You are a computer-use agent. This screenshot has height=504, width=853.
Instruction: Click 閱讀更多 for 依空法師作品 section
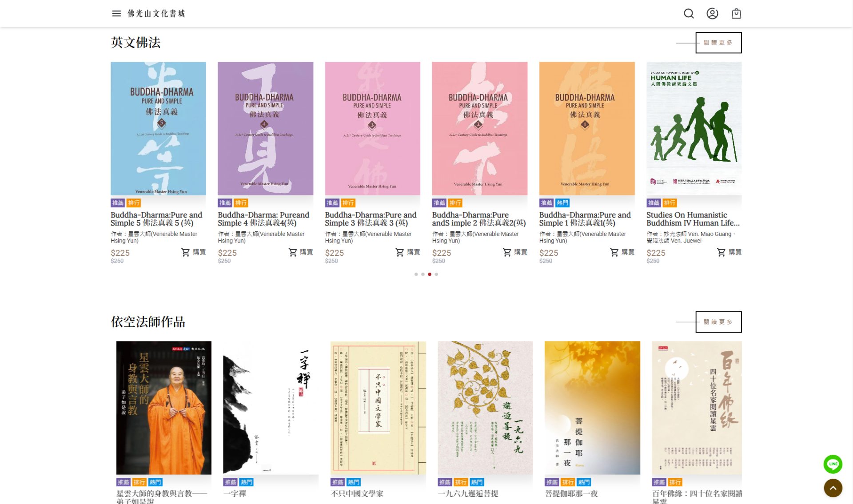point(718,322)
